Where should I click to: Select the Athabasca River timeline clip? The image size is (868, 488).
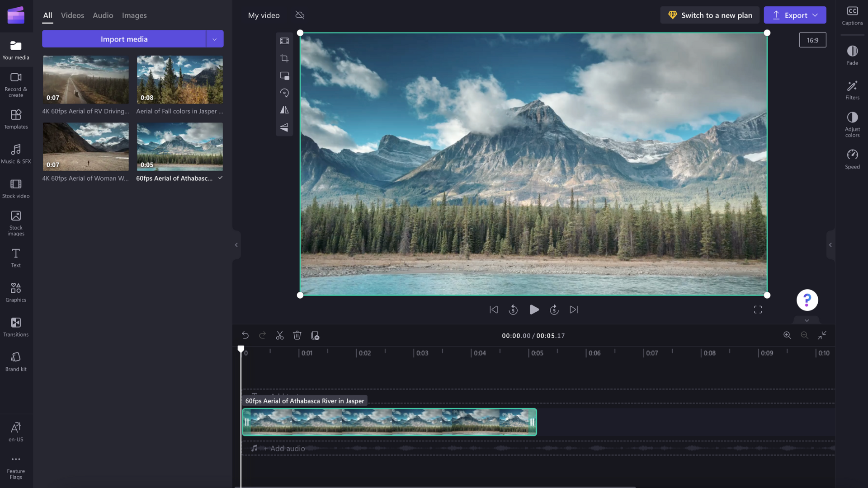(x=389, y=422)
